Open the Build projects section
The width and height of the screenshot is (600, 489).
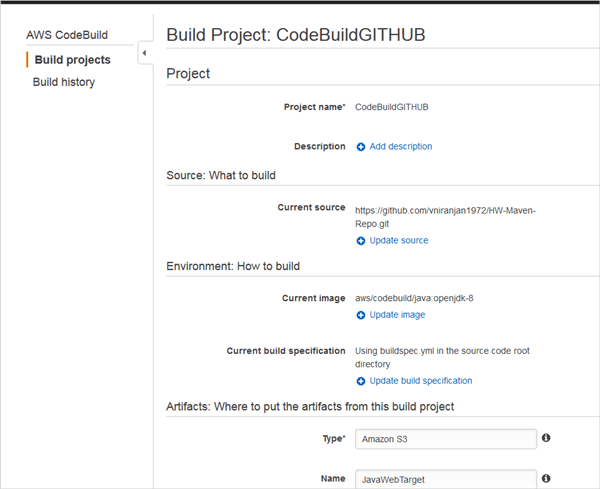[72, 60]
